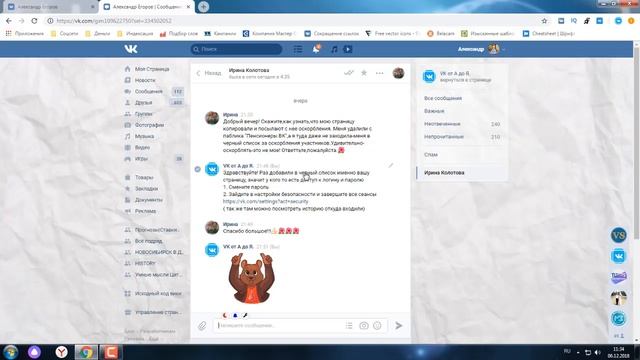This screenshot has width=640, height=360.
Task: Open Исходный код app shortcut
Action: coord(158,293)
